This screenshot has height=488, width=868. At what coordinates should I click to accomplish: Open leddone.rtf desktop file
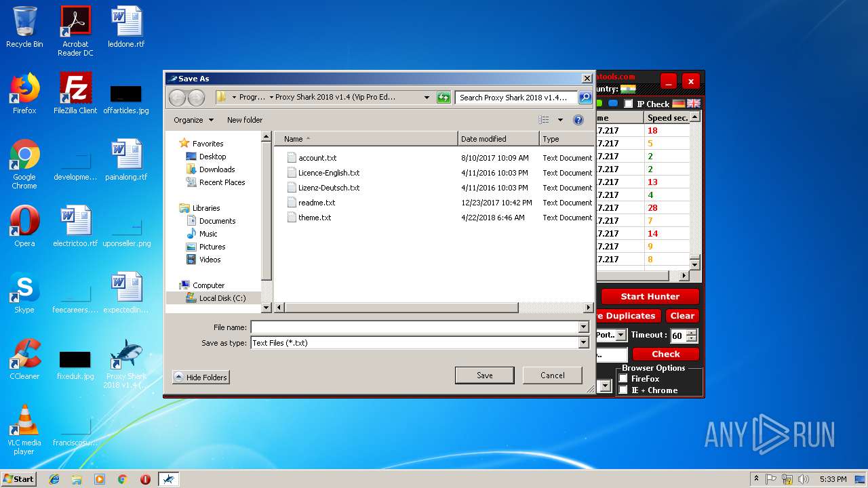[x=126, y=27]
